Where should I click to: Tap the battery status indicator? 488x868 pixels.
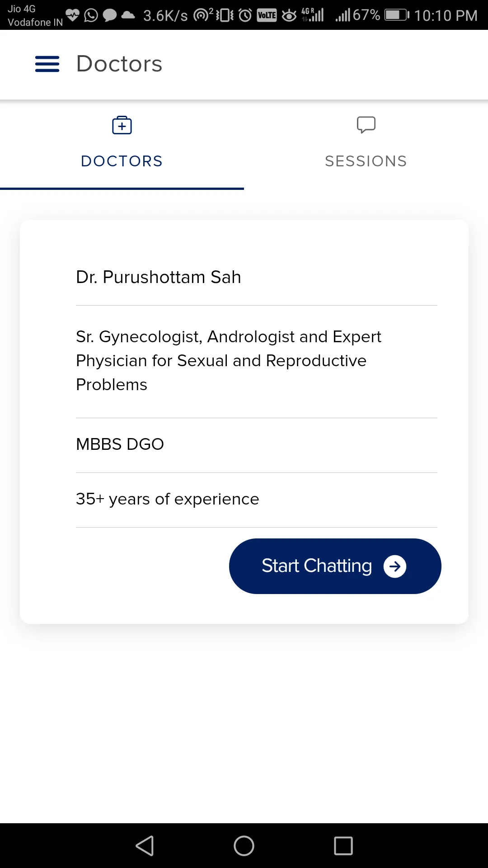pos(397,15)
